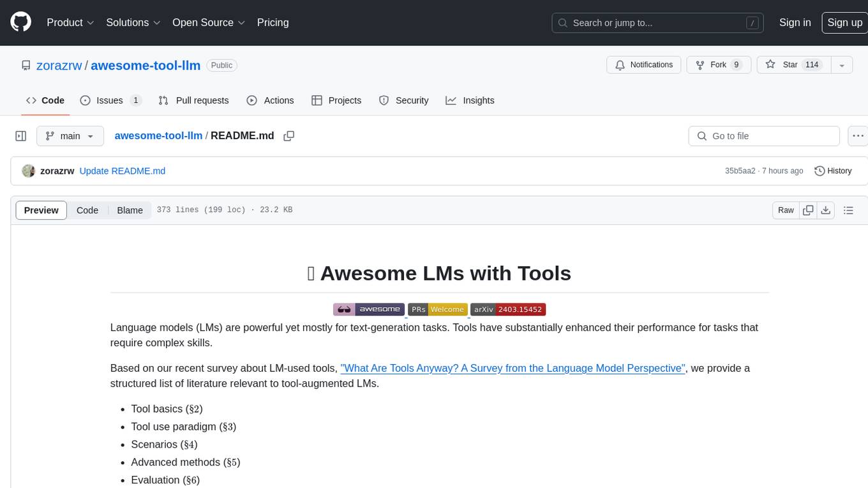Open the Issues tab
The height and width of the screenshot is (488, 868).
tap(110, 100)
